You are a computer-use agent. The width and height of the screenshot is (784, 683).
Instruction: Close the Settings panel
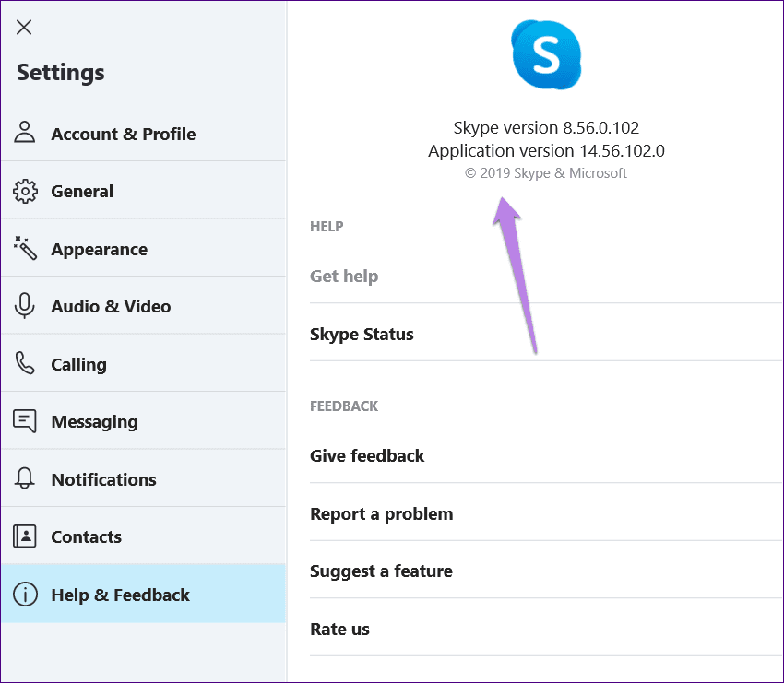point(24,27)
